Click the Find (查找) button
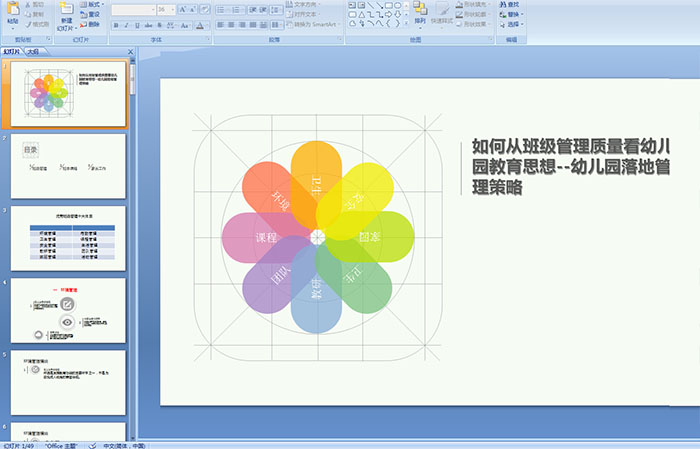 [x=509, y=4]
